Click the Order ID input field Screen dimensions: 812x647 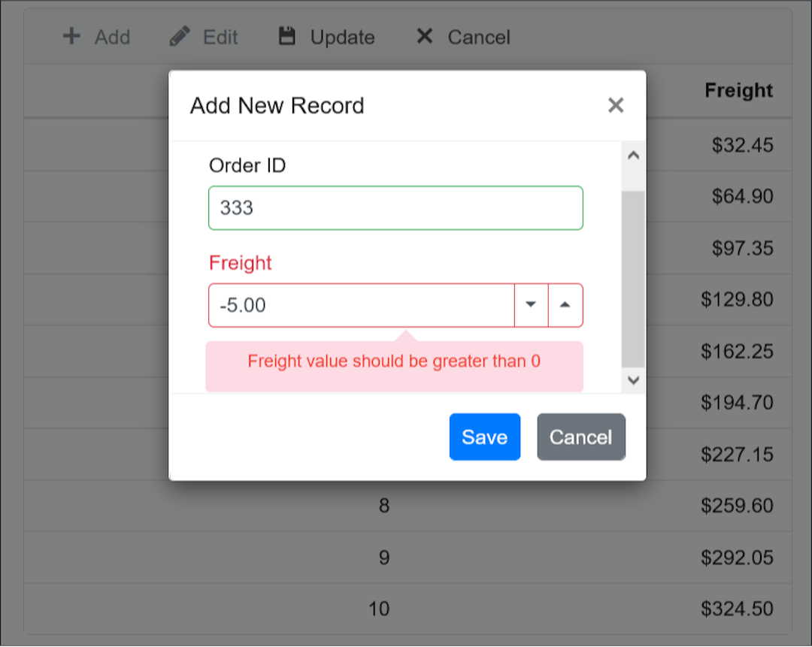[395, 207]
